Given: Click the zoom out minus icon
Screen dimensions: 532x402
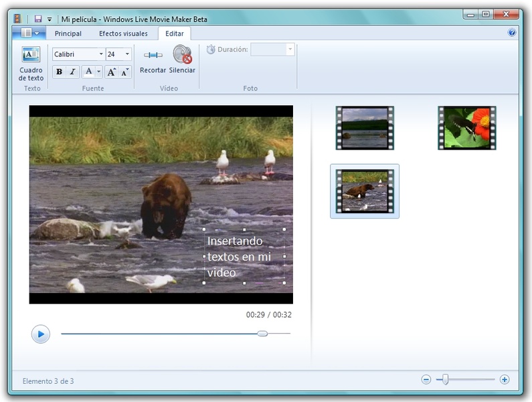Looking at the screenshot, I should (426, 380).
